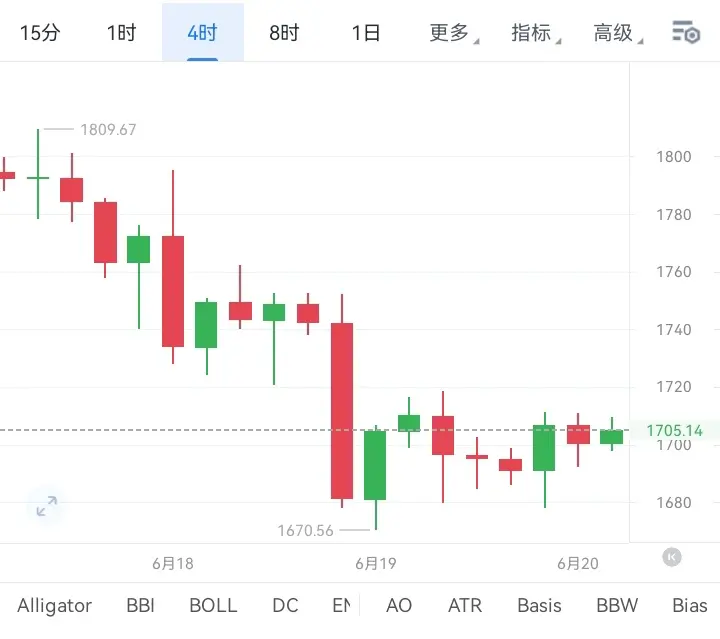The image size is (720, 639).
Task: Select the 15分 timeframe
Action: (x=40, y=33)
